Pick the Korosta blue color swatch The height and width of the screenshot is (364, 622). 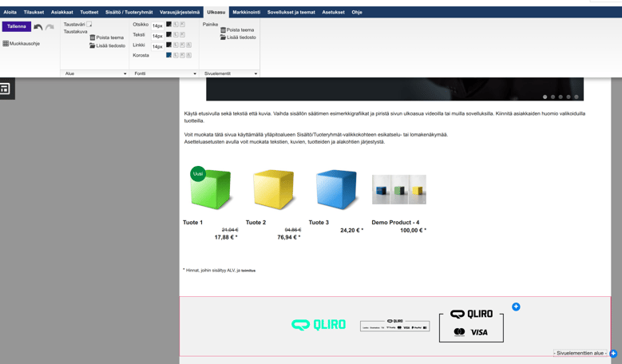pos(168,55)
